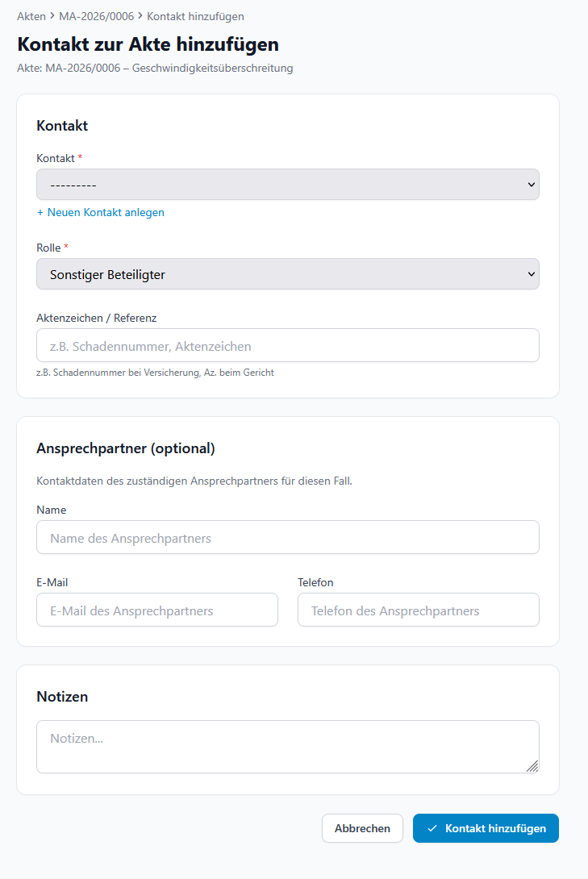Open the Rolle dropdown set to Sonstiger Beteiligter
The image size is (588, 879).
[287, 274]
